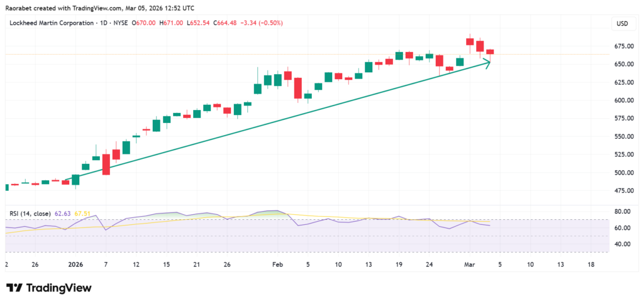Click the Feb date on the time axis
644x304 pixels.
pos(277,265)
